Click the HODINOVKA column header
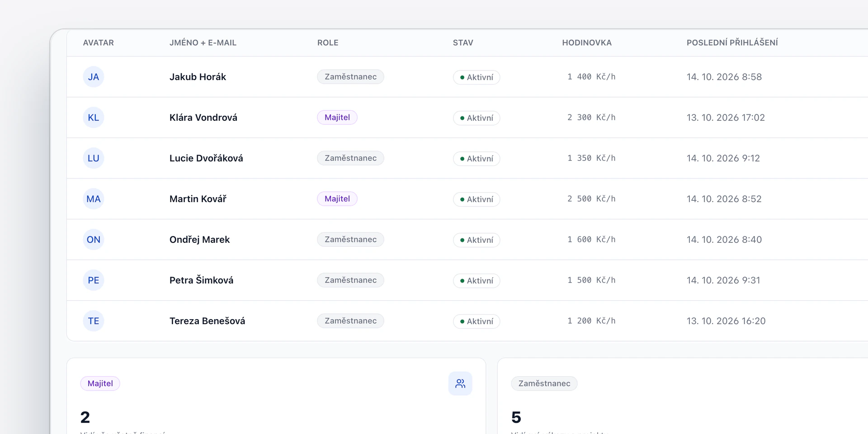This screenshot has height=434, width=868. pyautogui.click(x=587, y=42)
